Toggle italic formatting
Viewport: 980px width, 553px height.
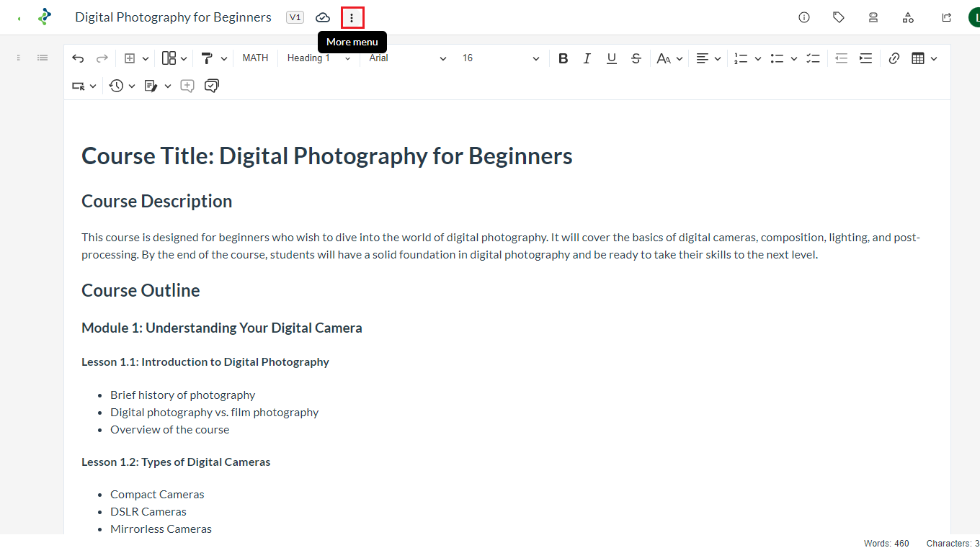pos(587,58)
